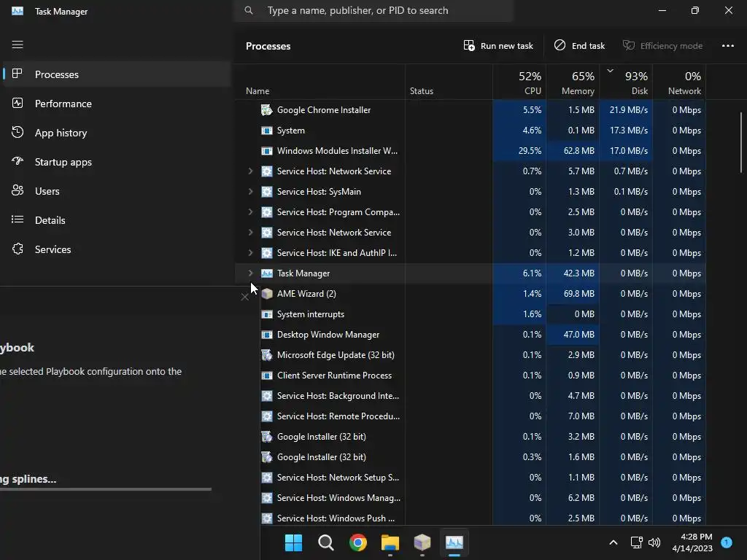The image size is (747, 560).
Task: Click Google Chrome Installer process icon
Action: click(x=267, y=110)
